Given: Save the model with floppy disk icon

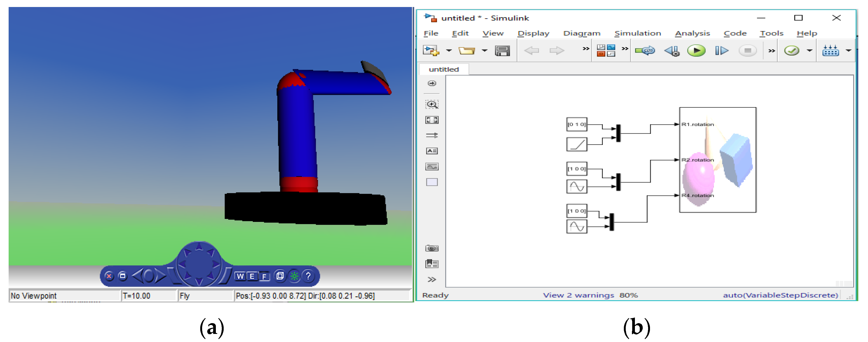Looking at the screenshot, I should pos(502,51).
